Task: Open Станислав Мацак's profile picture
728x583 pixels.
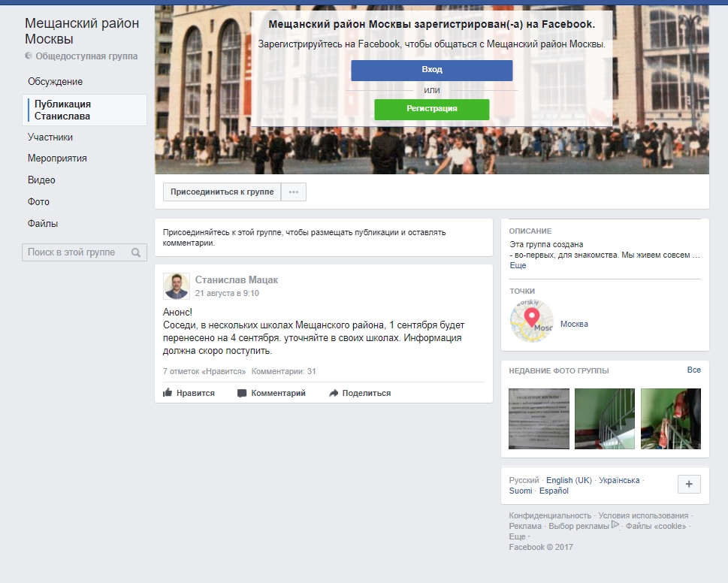Action: click(x=177, y=286)
